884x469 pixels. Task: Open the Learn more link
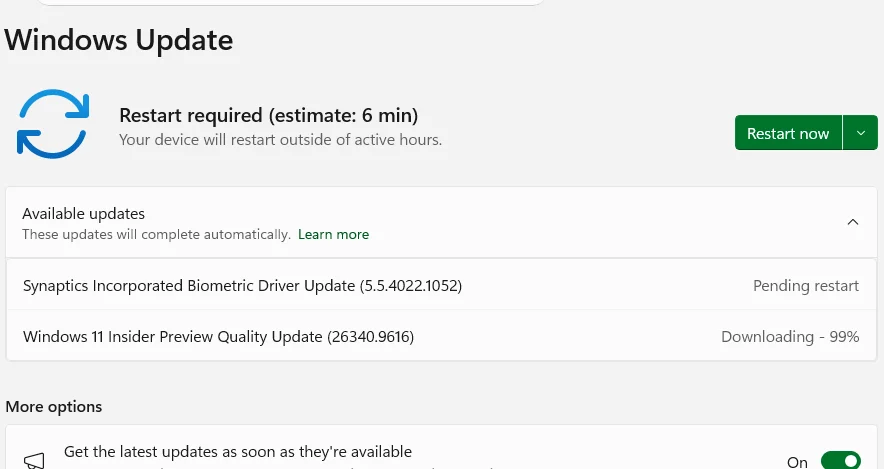click(x=333, y=234)
